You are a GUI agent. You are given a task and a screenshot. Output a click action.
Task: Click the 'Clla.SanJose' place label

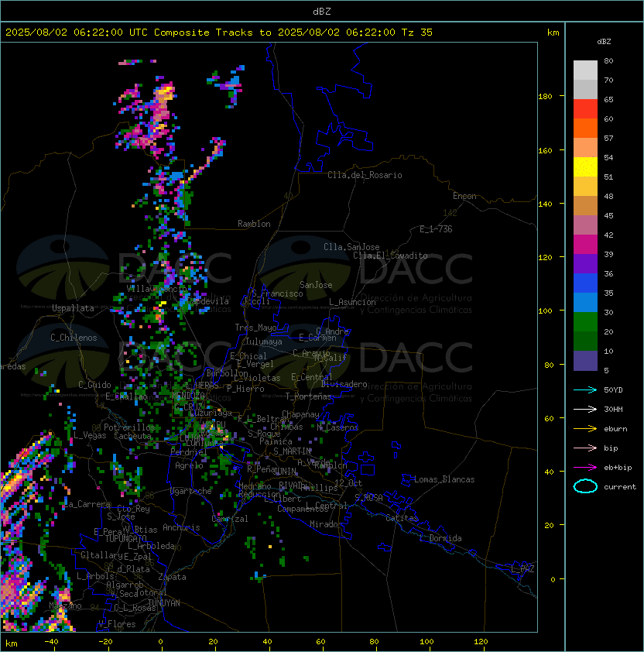(x=351, y=247)
